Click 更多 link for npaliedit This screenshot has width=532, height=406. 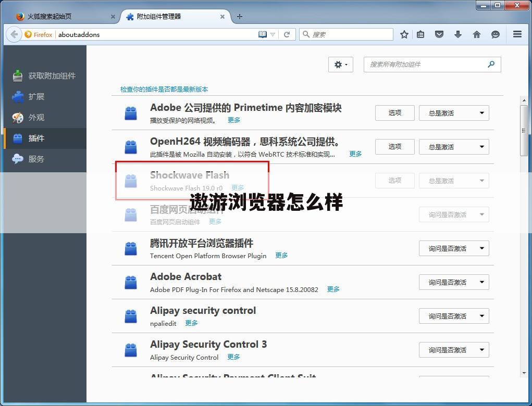tap(191, 323)
